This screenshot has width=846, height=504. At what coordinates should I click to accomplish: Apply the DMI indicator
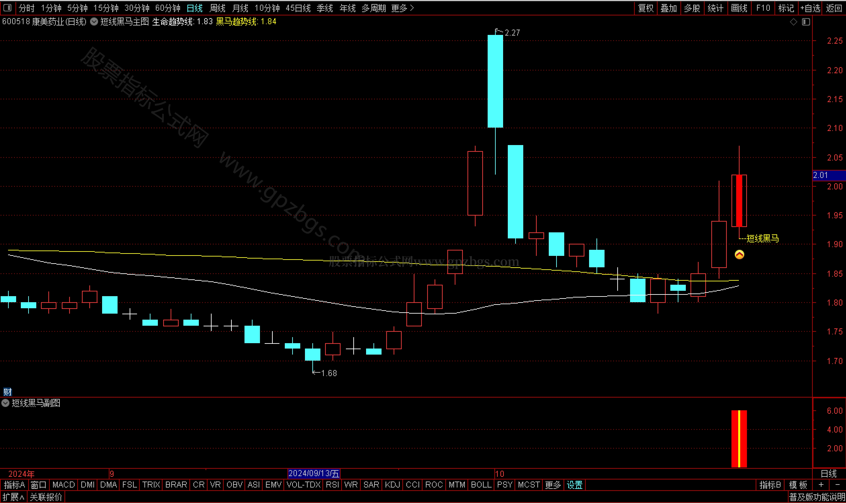88,485
